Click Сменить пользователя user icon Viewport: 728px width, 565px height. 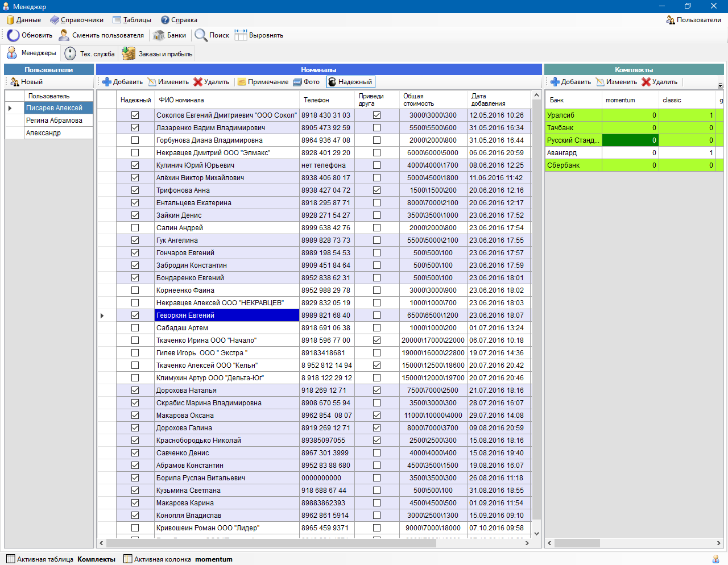64,35
